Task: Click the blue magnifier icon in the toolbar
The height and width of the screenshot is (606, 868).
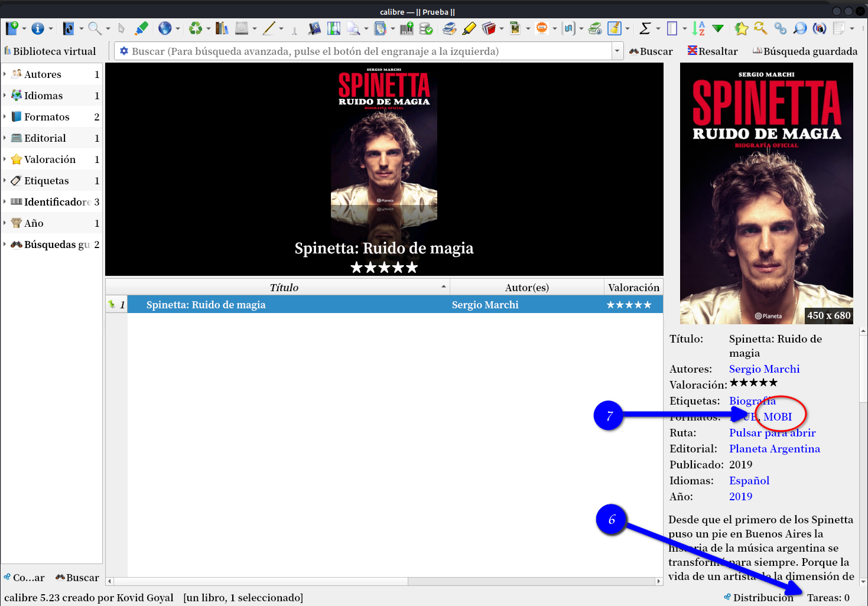Action: [800, 28]
